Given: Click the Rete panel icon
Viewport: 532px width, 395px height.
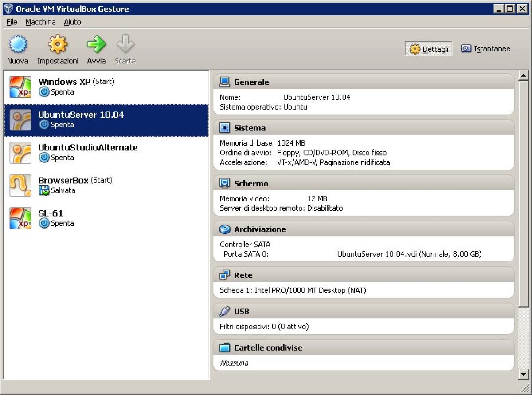Looking at the screenshot, I should pos(224,274).
